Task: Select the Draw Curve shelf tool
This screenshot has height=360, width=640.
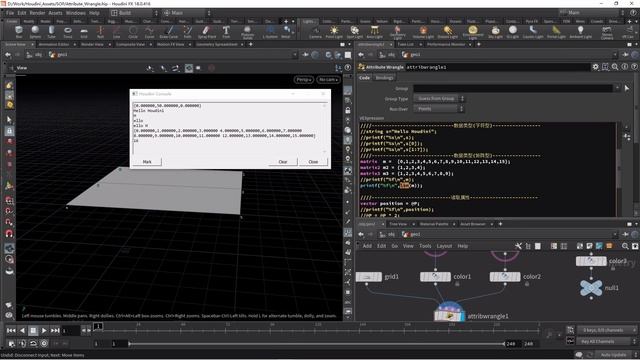Action: point(169,31)
